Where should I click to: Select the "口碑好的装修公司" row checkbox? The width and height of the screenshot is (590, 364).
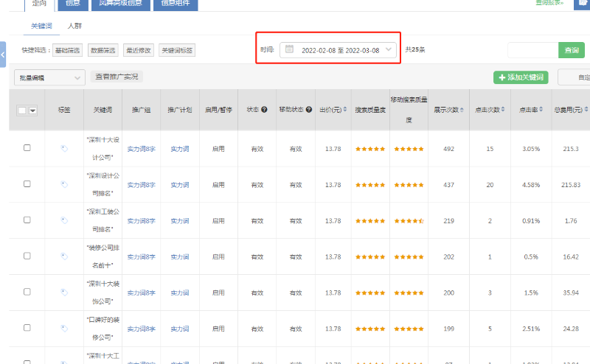pyautogui.click(x=27, y=328)
